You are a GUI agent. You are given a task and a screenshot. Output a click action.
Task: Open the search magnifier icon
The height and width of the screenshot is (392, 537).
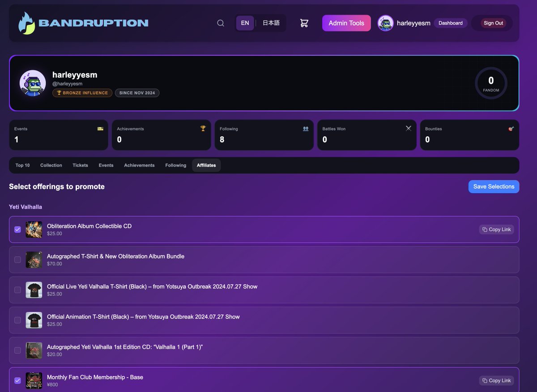pyautogui.click(x=221, y=23)
